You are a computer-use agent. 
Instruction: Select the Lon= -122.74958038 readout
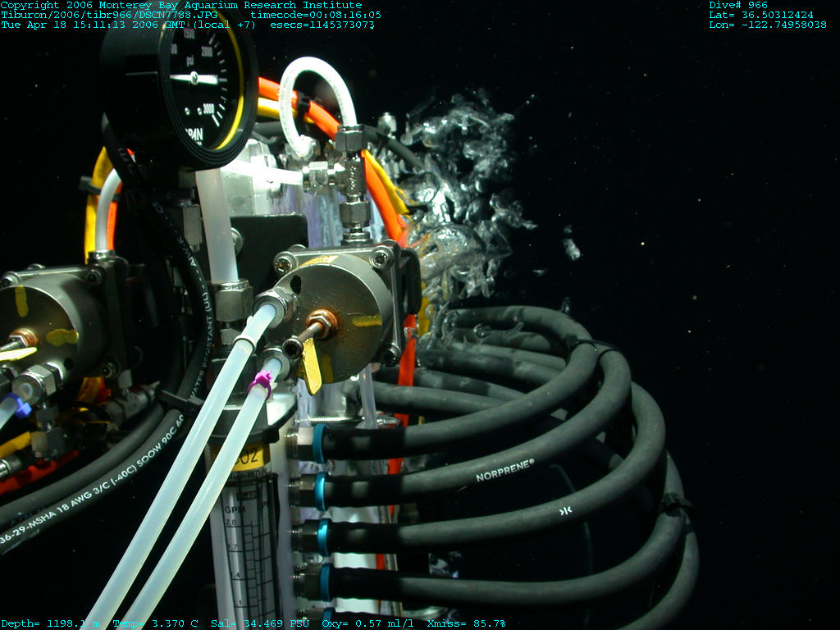point(767,25)
